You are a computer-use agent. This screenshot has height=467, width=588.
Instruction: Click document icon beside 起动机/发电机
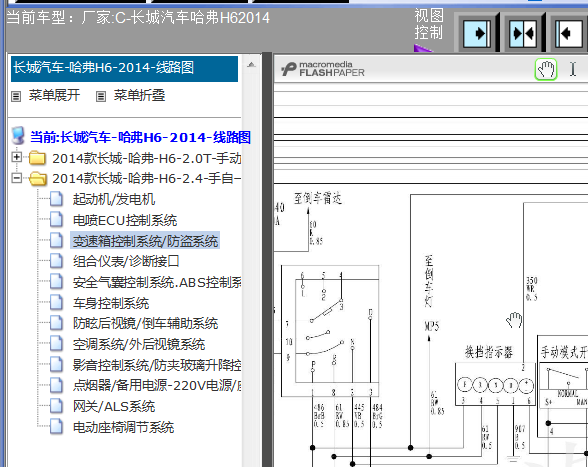[56, 199]
